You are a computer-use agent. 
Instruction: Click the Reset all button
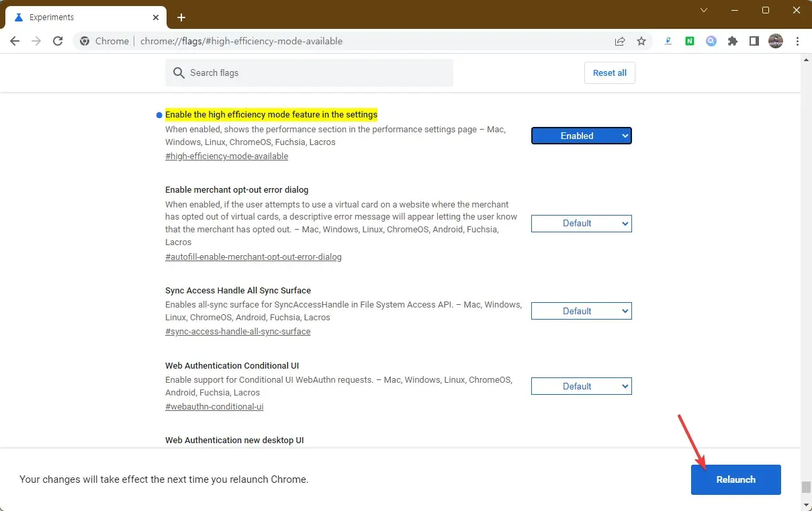pyautogui.click(x=610, y=73)
